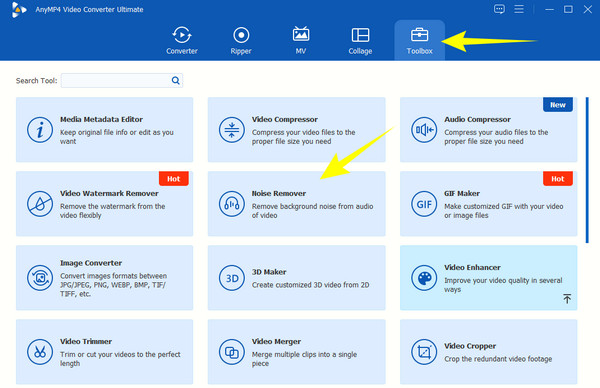Click the Media Metadata Editor info icon
This screenshot has width=600, height=388.
click(x=40, y=130)
